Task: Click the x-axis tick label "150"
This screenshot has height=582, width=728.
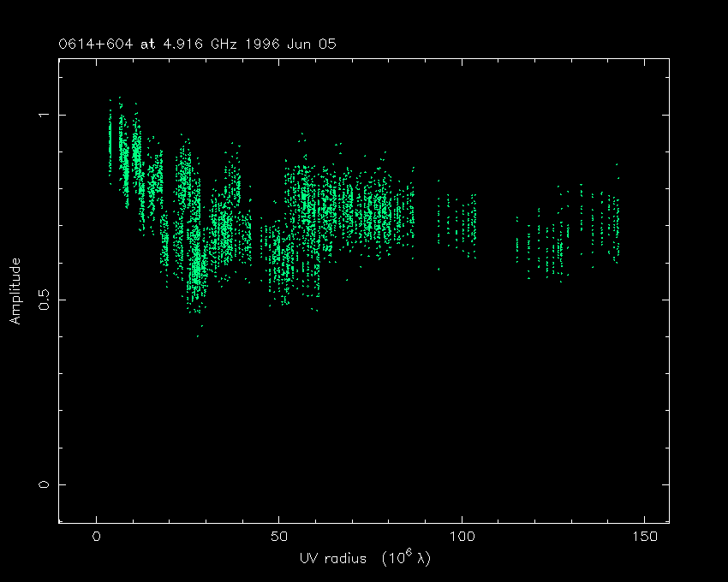Action: pyautogui.click(x=644, y=537)
